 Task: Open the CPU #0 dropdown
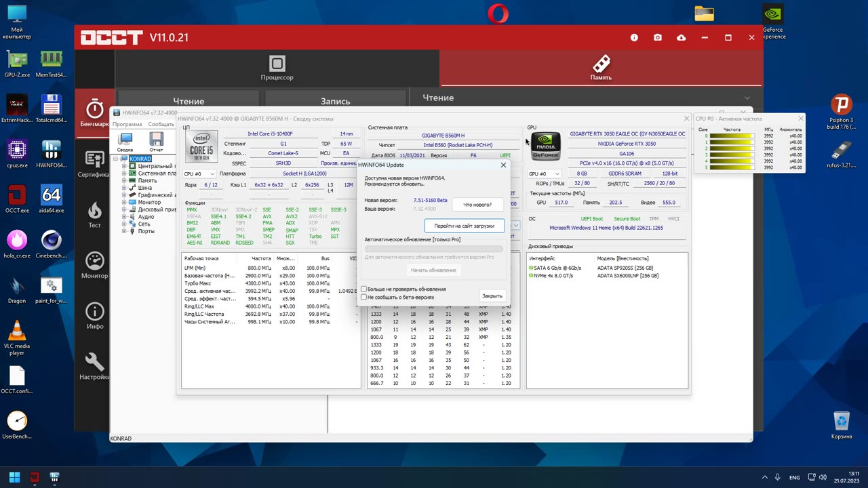(199, 174)
